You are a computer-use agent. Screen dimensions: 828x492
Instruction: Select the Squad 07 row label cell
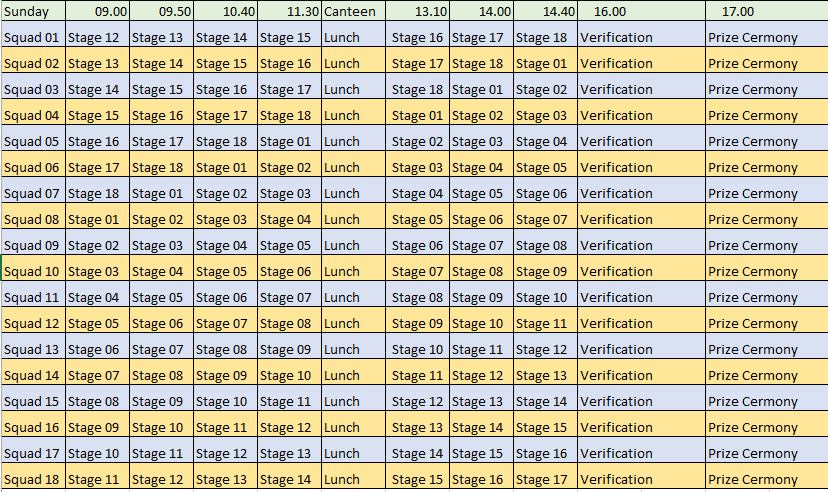pyautogui.click(x=33, y=193)
